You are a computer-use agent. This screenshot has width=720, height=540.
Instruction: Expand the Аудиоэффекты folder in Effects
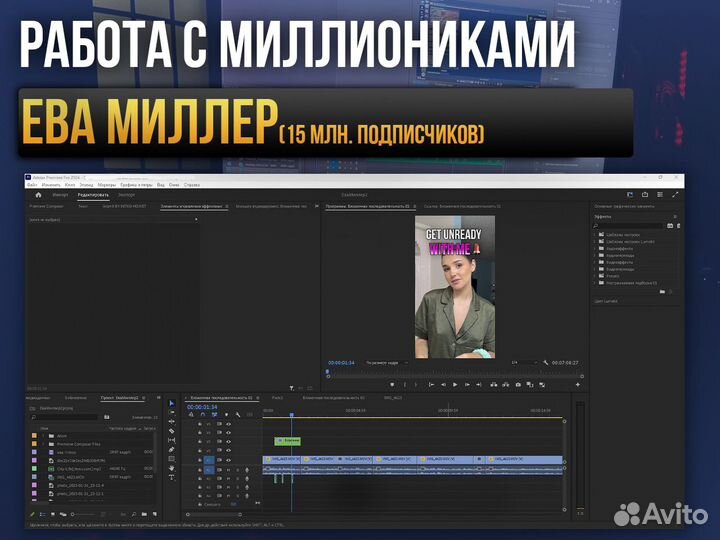point(595,248)
